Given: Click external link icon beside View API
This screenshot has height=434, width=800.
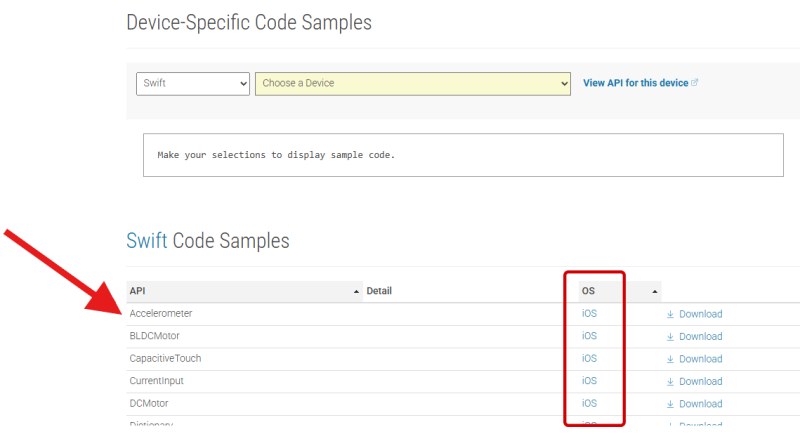Looking at the screenshot, I should [x=694, y=82].
